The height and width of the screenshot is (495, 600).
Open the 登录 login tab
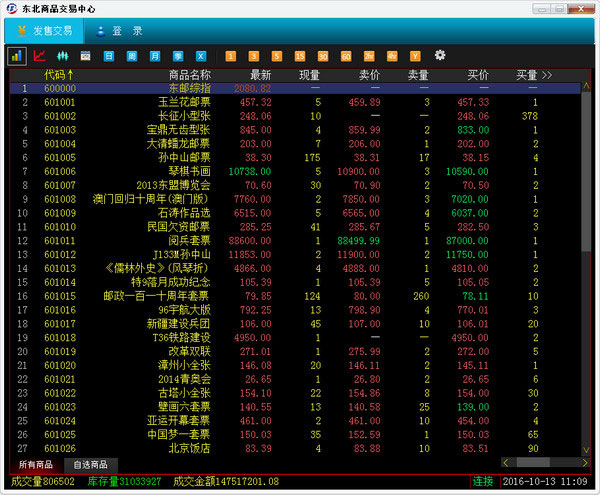pos(120,31)
